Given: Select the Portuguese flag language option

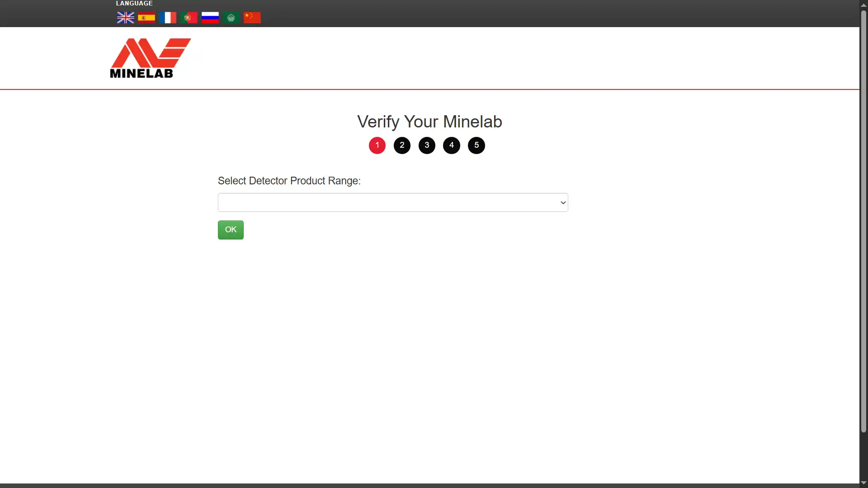Looking at the screenshot, I should 189,18.
